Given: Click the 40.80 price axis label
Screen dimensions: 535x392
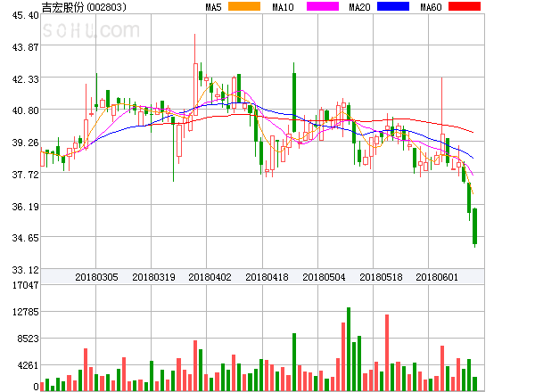Looking at the screenshot, I should [25, 110].
